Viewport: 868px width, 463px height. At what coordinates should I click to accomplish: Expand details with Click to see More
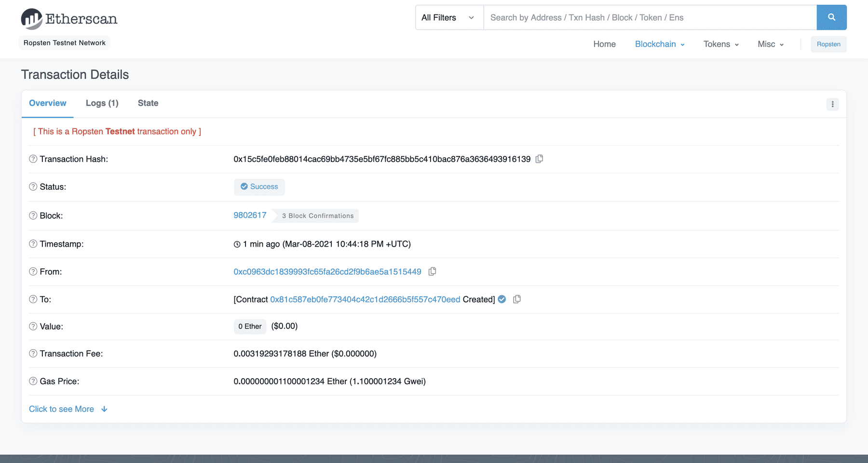point(61,409)
